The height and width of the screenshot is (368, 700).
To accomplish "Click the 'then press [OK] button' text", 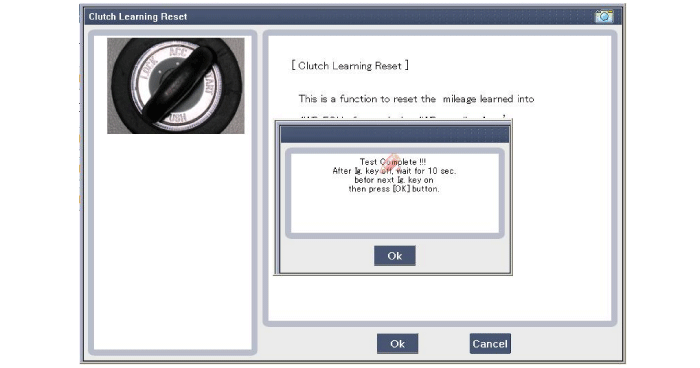I will [x=394, y=189].
